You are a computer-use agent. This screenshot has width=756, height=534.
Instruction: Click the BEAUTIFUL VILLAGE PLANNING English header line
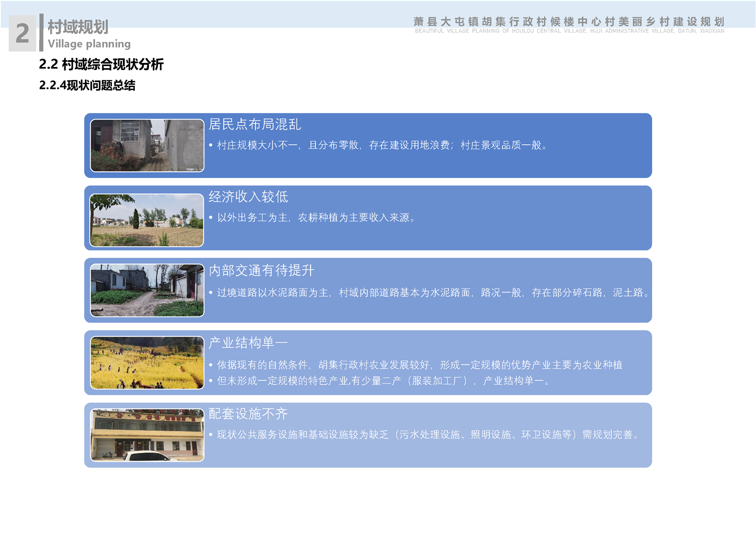coord(569,31)
